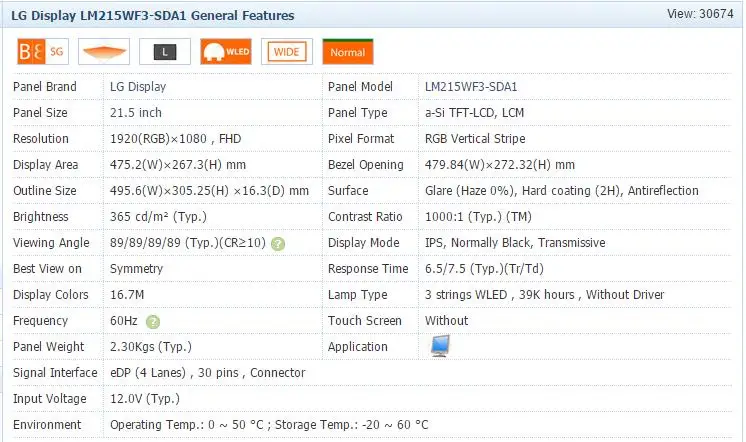
Task: Click the WLED backlight icon
Action: click(226, 51)
